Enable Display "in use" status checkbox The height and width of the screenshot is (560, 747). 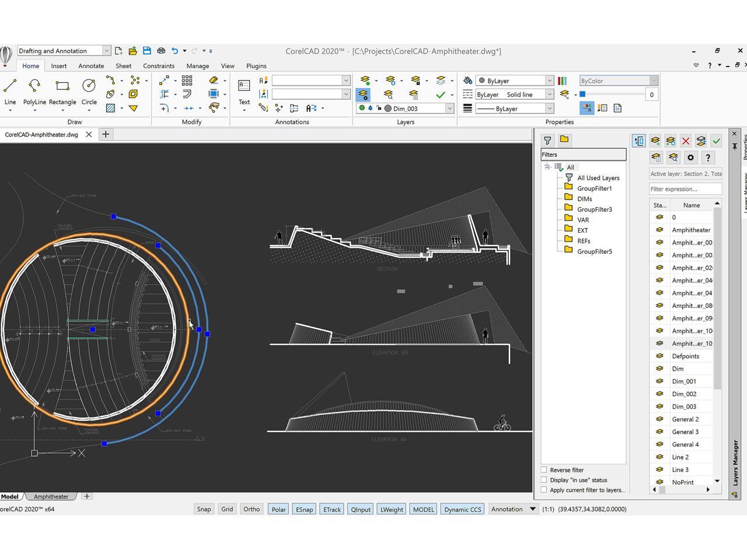tap(544, 480)
